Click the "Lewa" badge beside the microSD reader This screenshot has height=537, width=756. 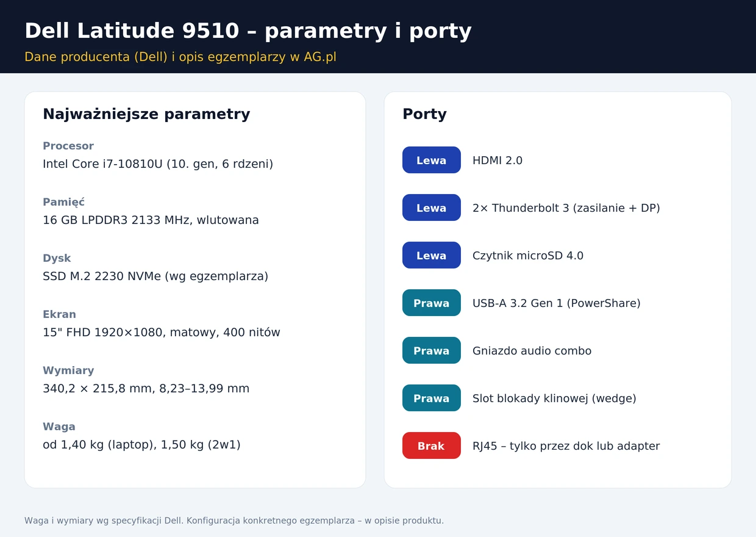(x=432, y=255)
